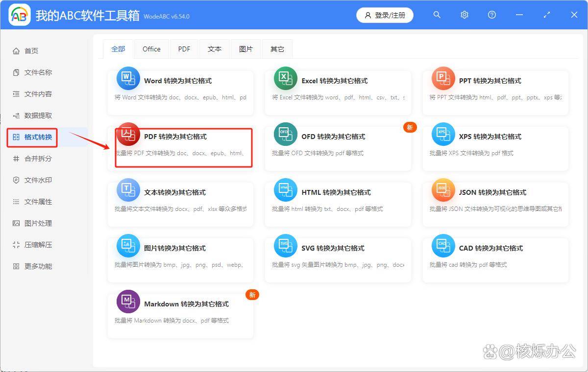This screenshot has width=588, height=372.
Task: Open JSON 转换为其它格式 title
Action: click(x=492, y=192)
